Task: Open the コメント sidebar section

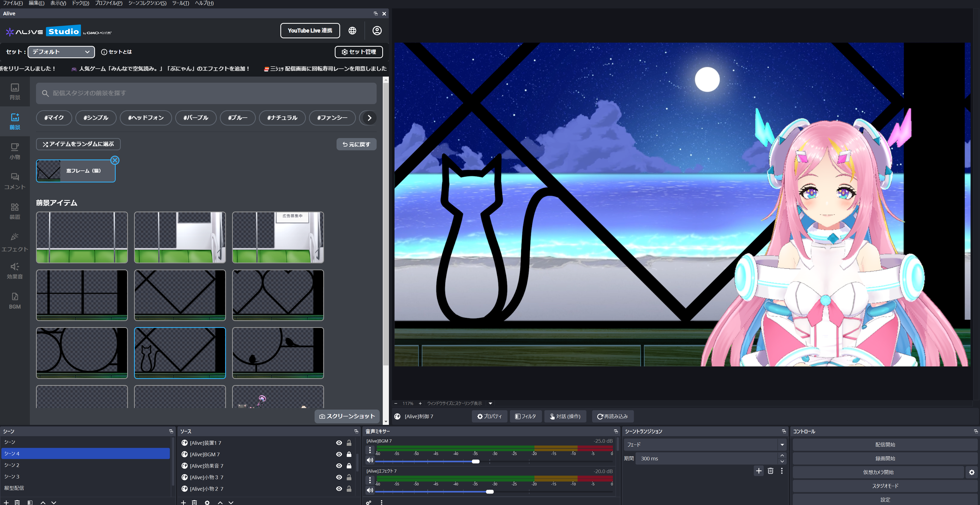Action: tap(15, 181)
